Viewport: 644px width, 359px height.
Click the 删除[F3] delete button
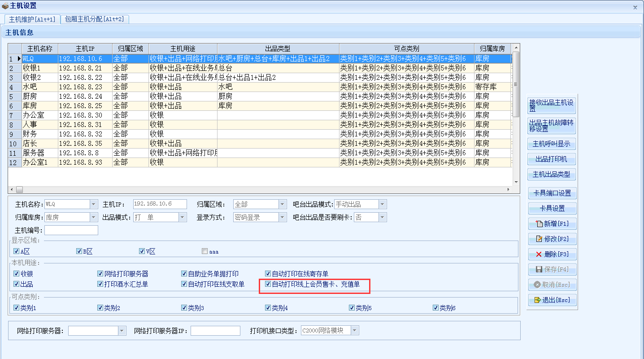tap(552, 254)
